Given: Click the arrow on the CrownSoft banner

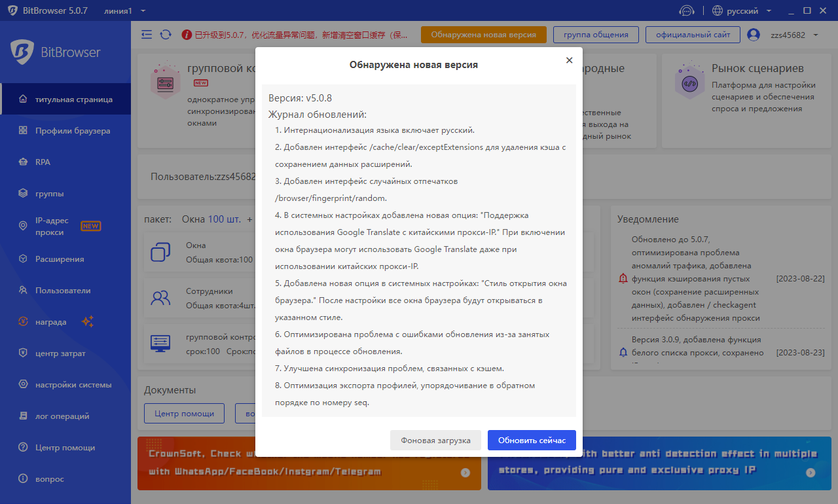Looking at the screenshot, I should [465, 473].
